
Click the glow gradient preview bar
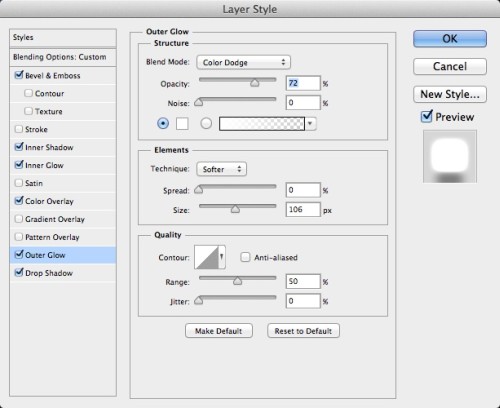[x=262, y=124]
